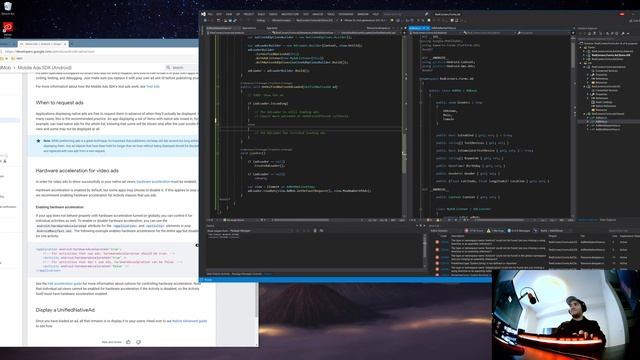This screenshot has width=640, height=360.
Task: Open the startup project dropdown
Action: 315,20
